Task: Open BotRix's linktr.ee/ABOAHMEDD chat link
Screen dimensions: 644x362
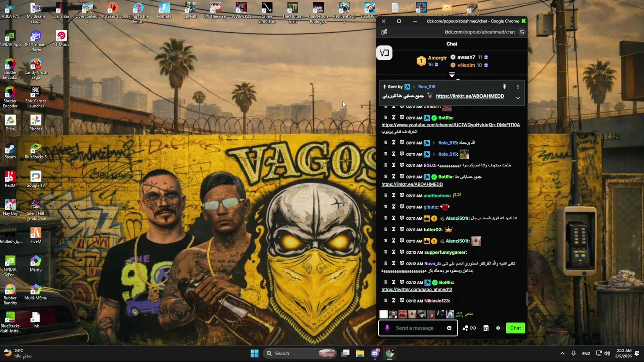Action: click(x=412, y=184)
